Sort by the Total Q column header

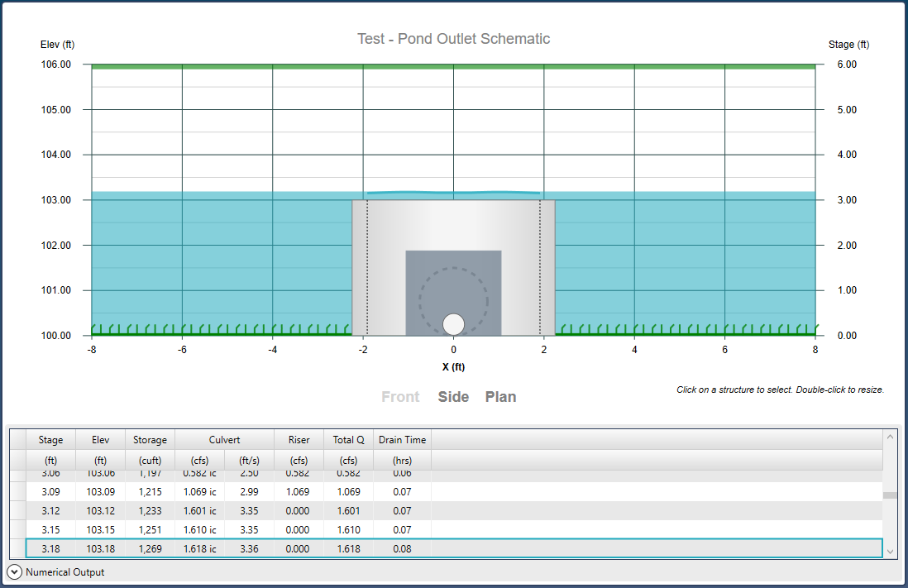click(x=347, y=439)
